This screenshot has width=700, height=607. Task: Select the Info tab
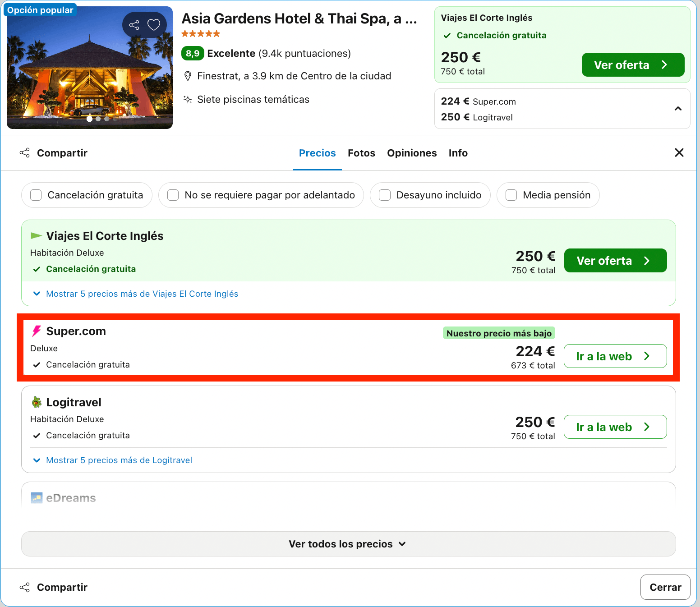click(458, 153)
